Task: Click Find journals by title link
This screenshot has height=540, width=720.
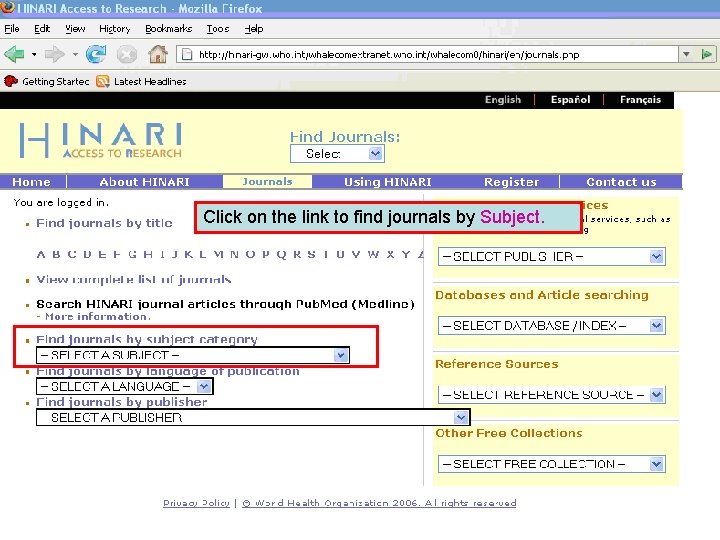Action: coord(104,223)
